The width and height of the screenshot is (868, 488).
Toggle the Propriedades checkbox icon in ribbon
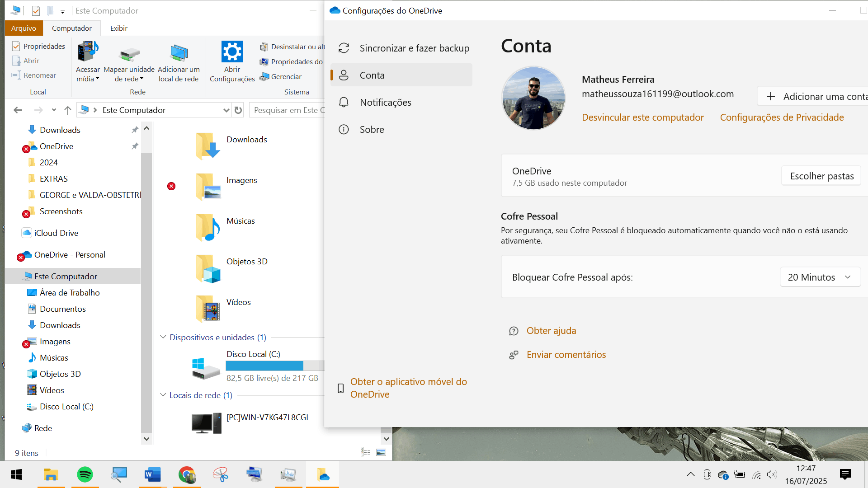(x=16, y=46)
